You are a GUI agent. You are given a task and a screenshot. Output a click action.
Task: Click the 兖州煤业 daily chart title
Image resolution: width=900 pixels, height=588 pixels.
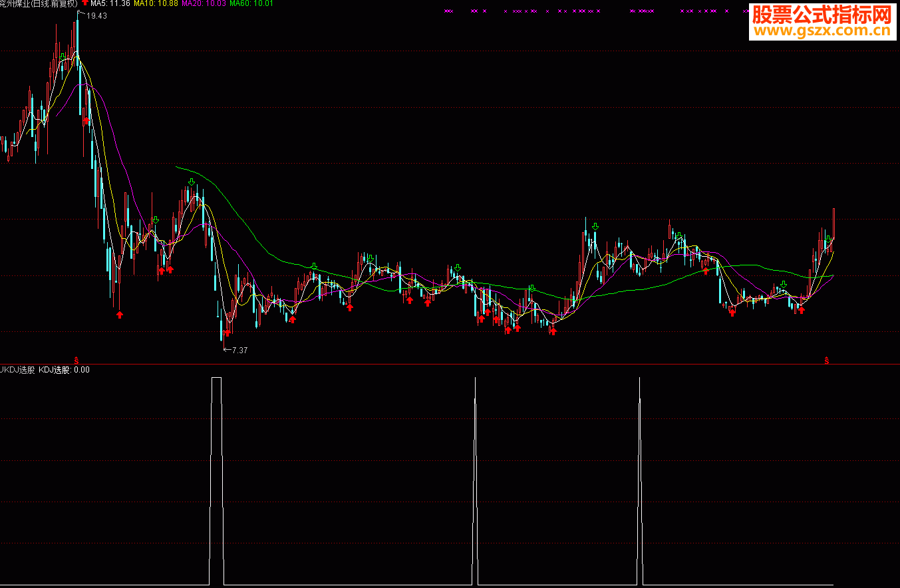pyautogui.click(x=39, y=4)
